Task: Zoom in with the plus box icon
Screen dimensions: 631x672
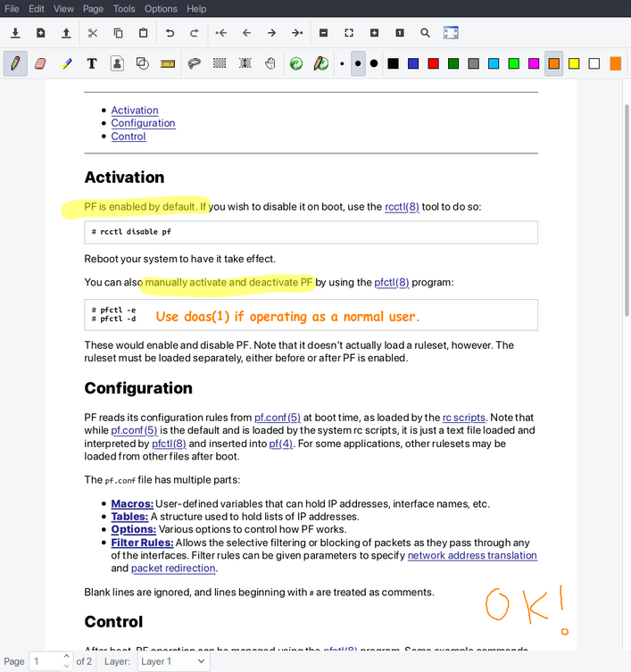Action: click(374, 33)
